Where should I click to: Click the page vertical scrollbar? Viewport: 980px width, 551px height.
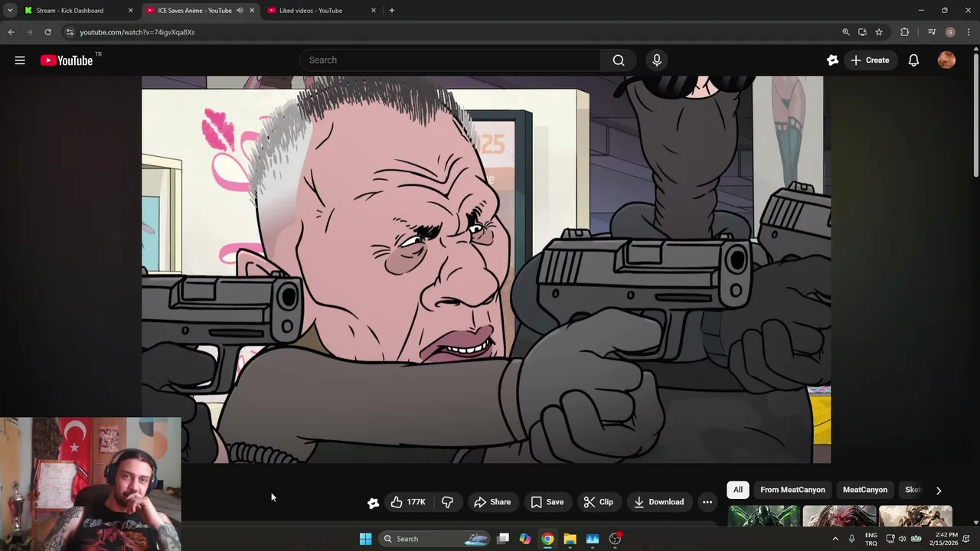pos(975,115)
